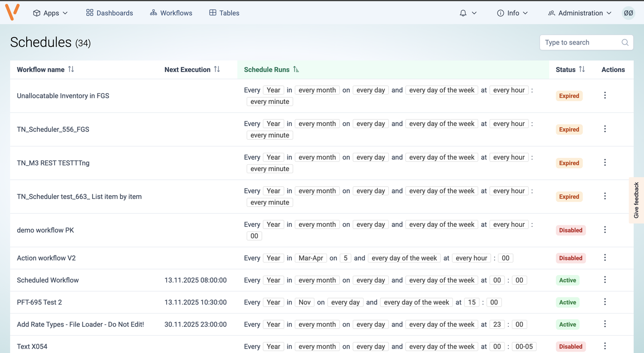Click the Type to search field

click(586, 42)
